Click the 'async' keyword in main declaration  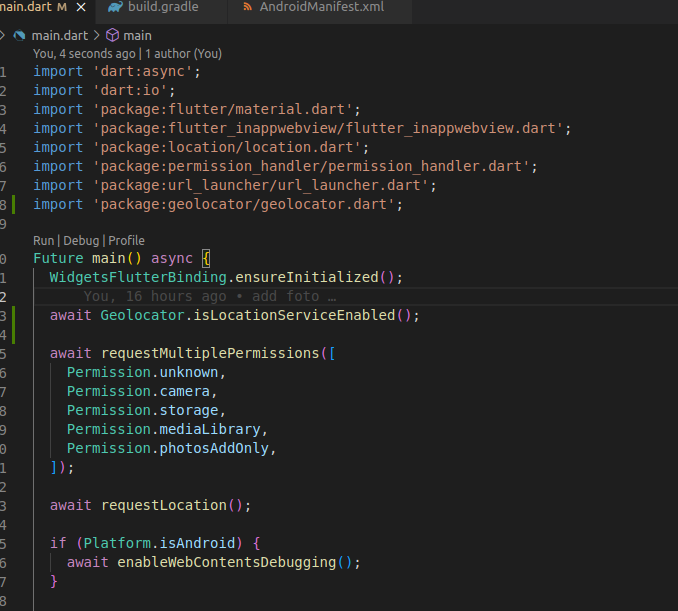172,258
